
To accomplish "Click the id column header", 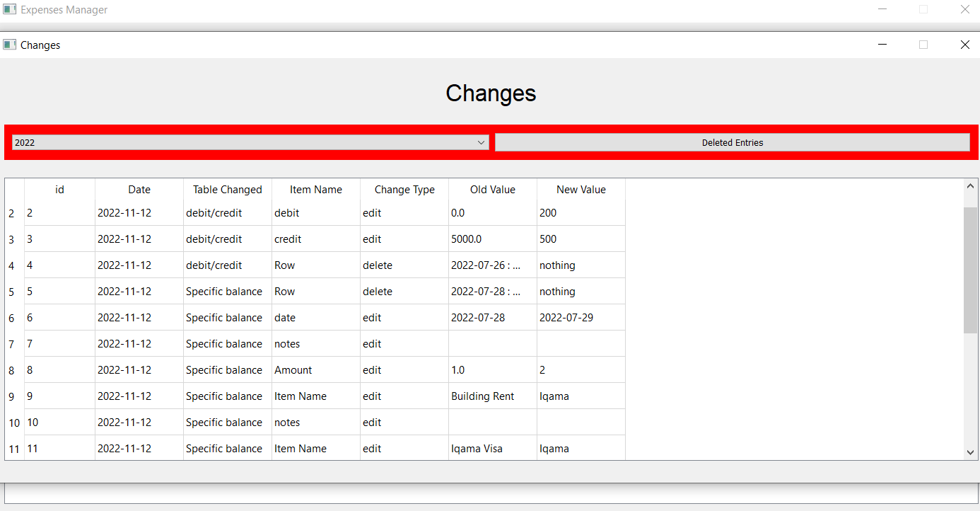I will coord(59,190).
